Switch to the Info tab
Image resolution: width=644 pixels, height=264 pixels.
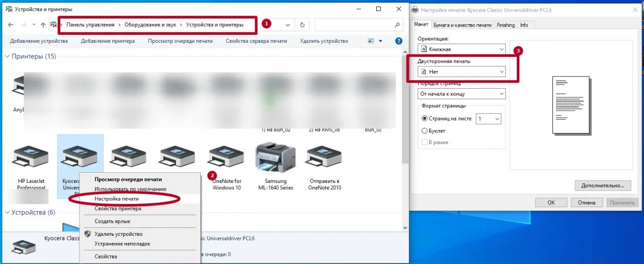pos(524,25)
